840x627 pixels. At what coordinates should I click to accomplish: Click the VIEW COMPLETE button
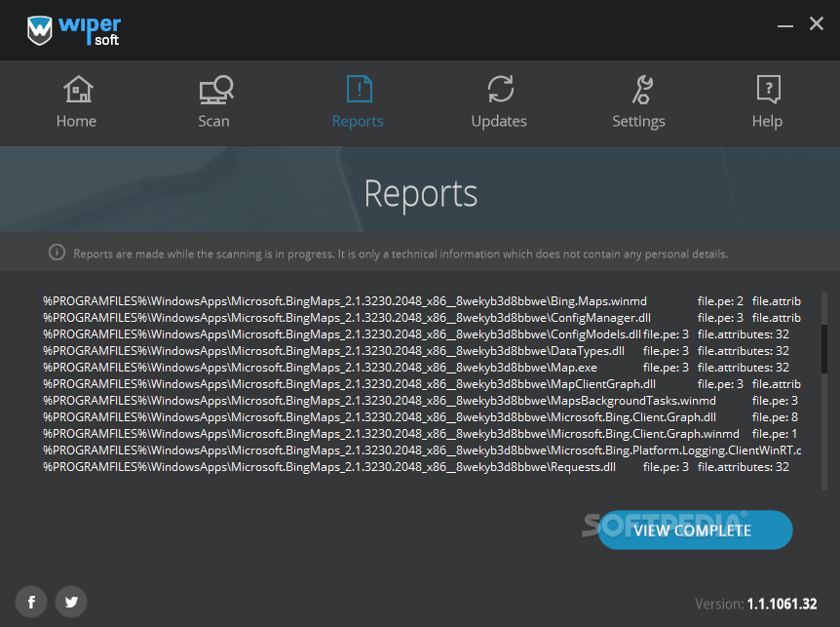pos(696,530)
